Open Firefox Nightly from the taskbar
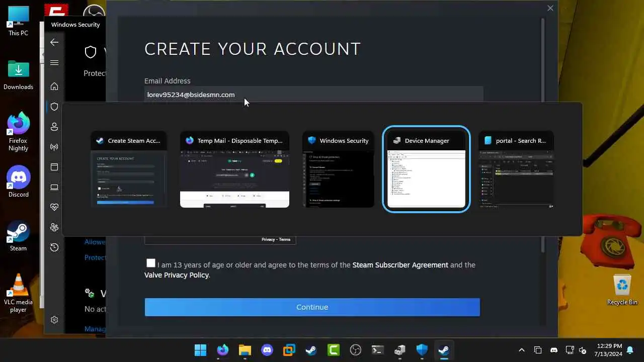This screenshot has height=362, width=644. (222, 350)
